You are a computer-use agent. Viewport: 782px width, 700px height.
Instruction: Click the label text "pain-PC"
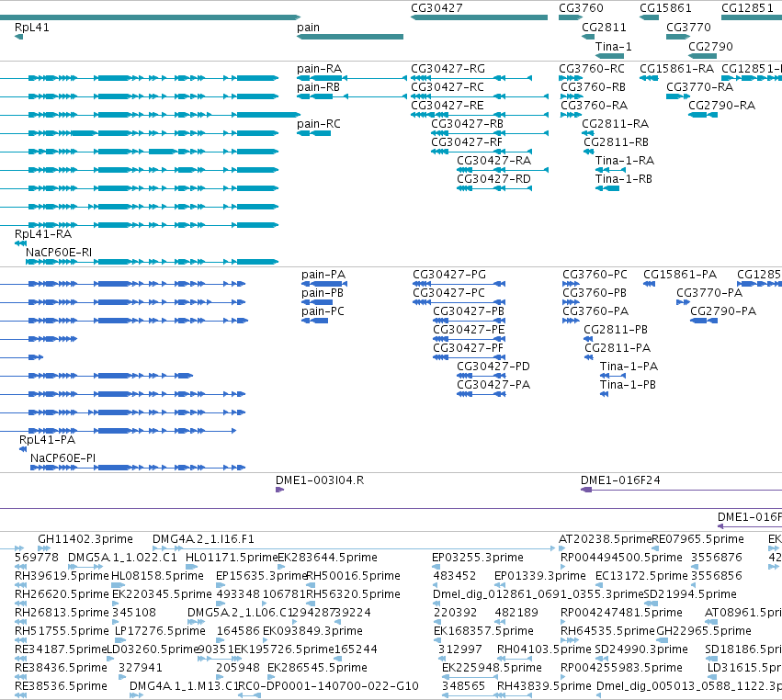click(323, 311)
